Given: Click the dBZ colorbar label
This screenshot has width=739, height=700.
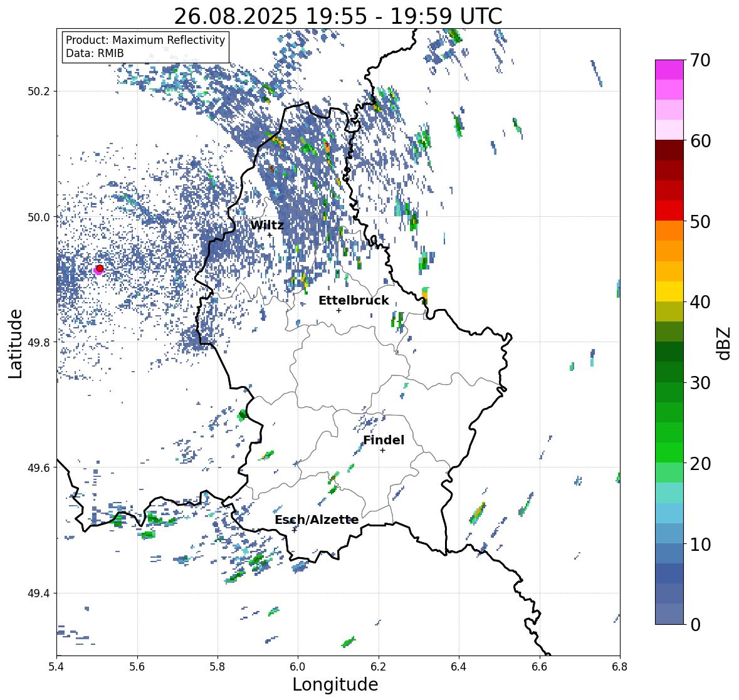Looking at the screenshot, I should (x=725, y=343).
